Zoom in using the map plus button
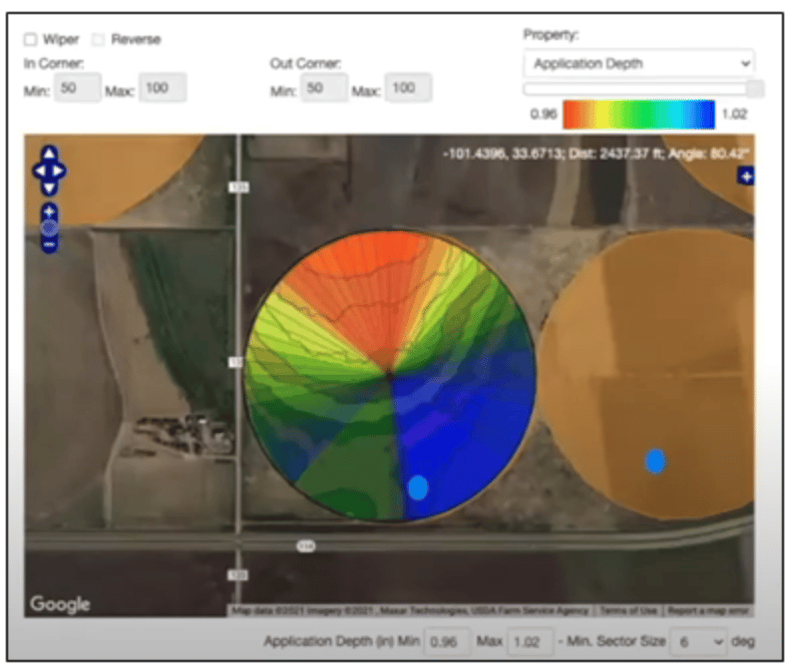Image resolution: width=794 pixels, height=672 pixels. click(x=49, y=211)
